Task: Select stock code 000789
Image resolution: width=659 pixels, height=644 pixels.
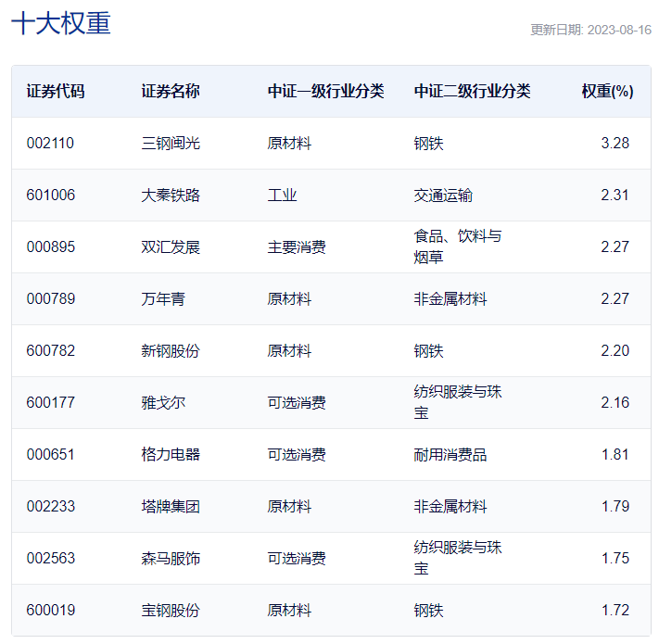Action: click(51, 298)
